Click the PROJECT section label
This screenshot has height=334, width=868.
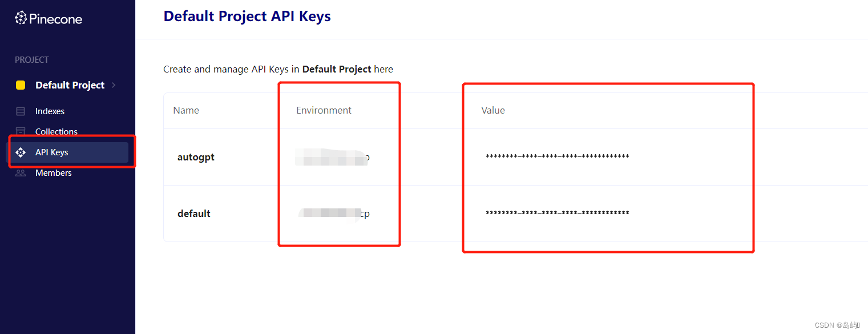coord(32,60)
